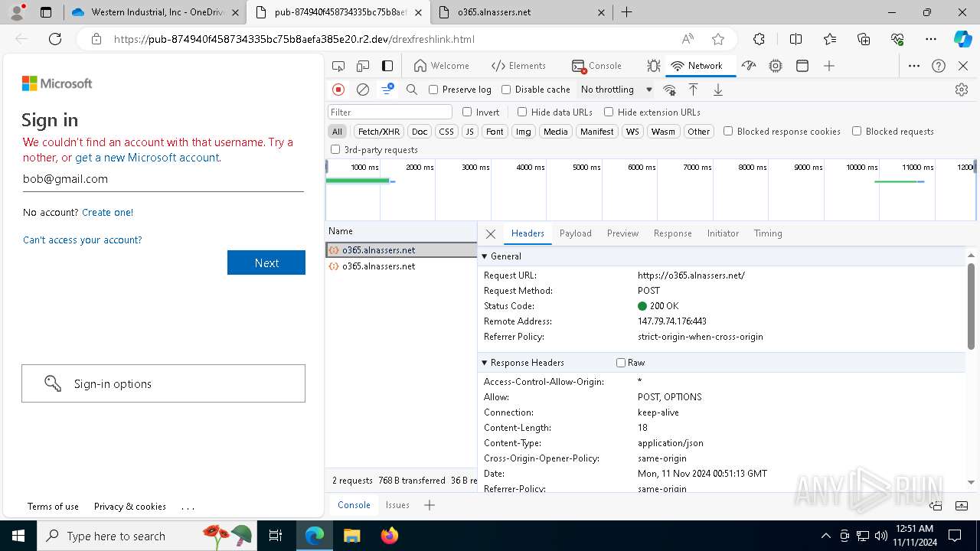
Task: Check Hide extension URLs
Action: pyautogui.click(x=609, y=112)
